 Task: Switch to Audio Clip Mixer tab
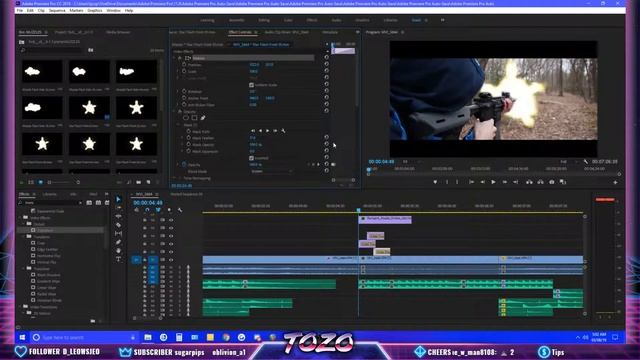(287, 32)
